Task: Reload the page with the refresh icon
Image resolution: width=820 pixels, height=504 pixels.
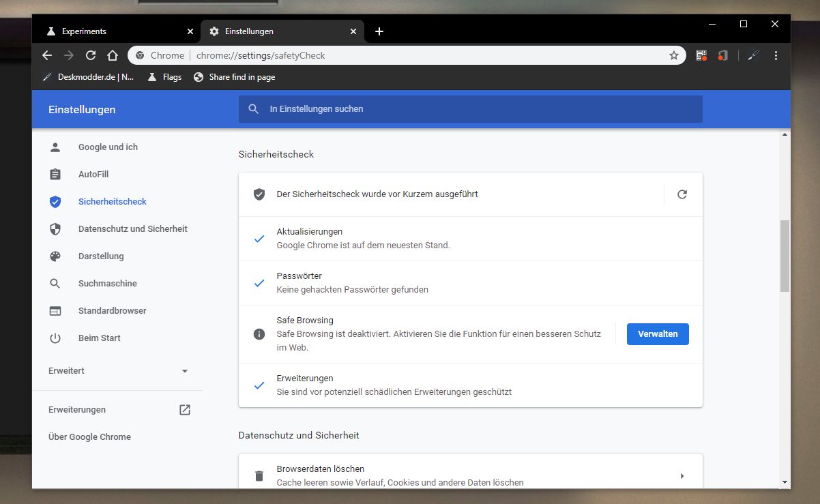Action: (x=91, y=55)
